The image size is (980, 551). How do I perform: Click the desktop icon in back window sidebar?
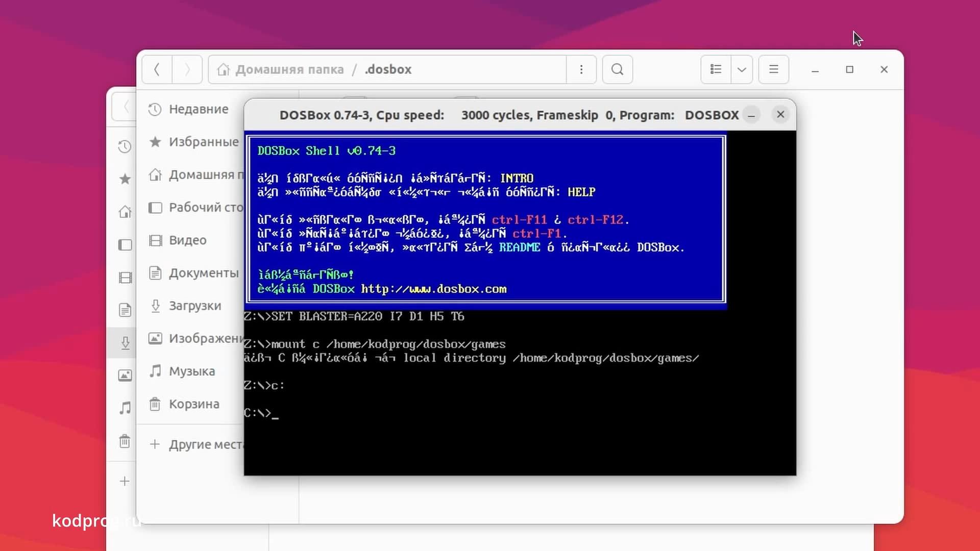(x=125, y=245)
